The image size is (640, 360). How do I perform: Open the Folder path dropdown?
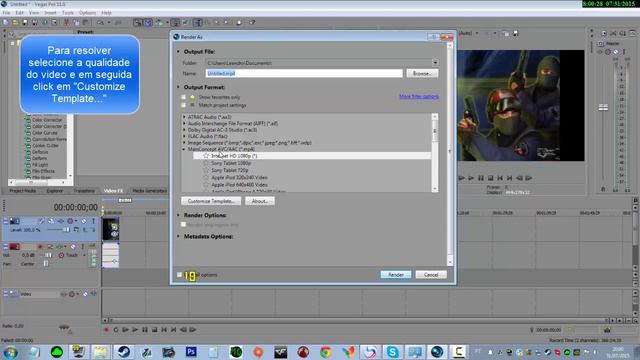coord(435,63)
